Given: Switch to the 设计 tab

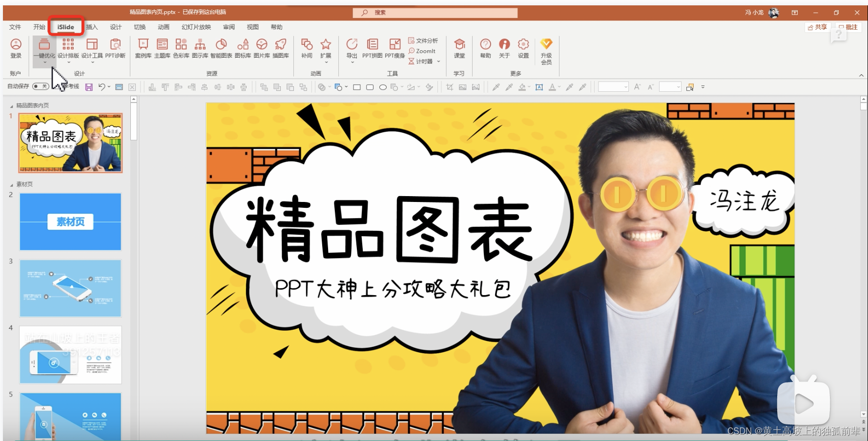Looking at the screenshot, I should pyautogui.click(x=116, y=27).
